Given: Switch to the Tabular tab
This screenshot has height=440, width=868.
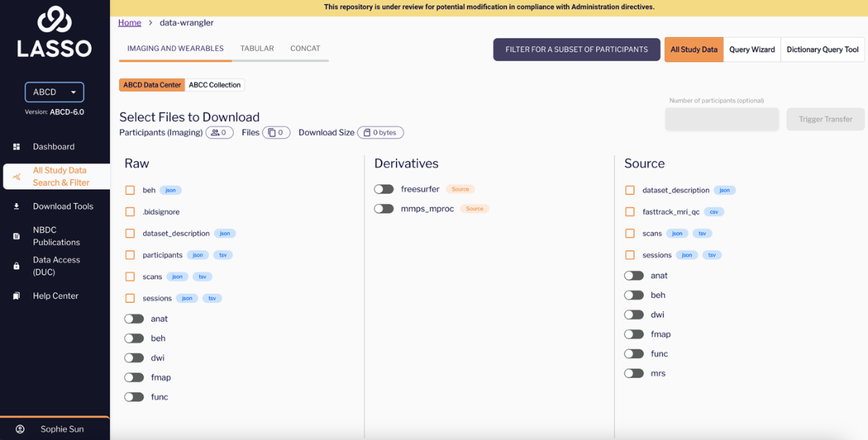Looking at the screenshot, I should 257,49.
